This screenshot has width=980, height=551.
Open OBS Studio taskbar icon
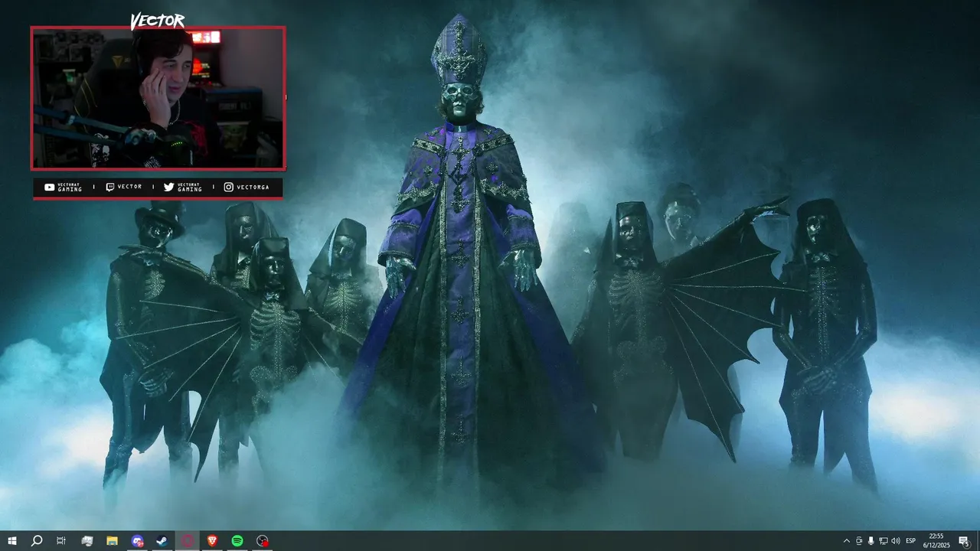(263, 541)
